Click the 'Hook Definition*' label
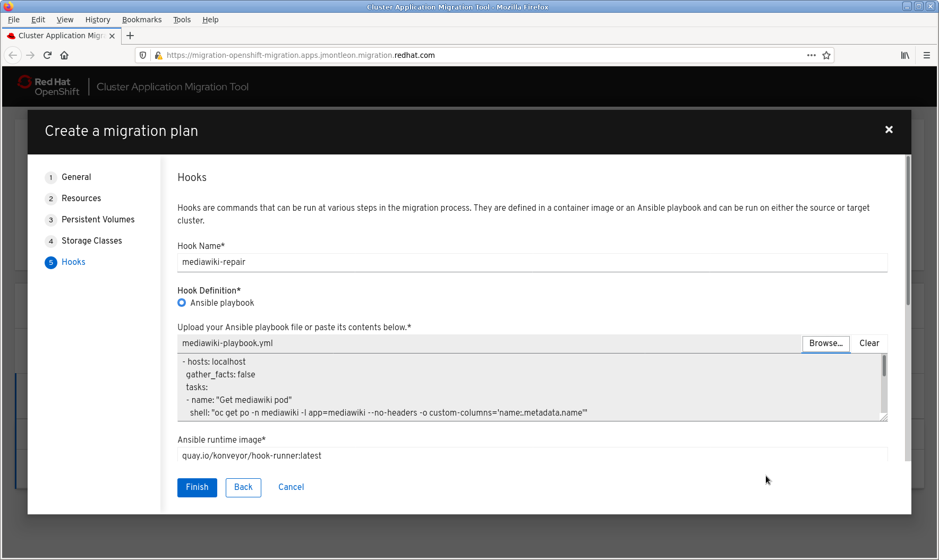Viewport: 939px width, 560px height. 209,290
